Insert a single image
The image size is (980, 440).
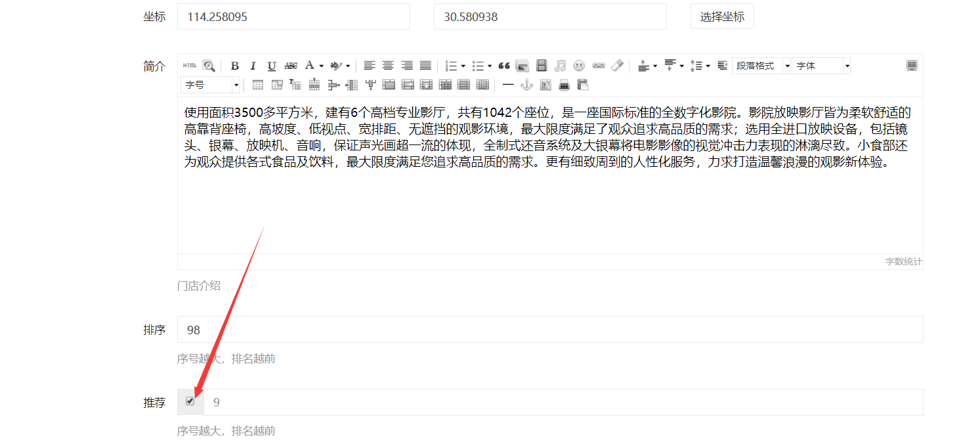point(545,85)
